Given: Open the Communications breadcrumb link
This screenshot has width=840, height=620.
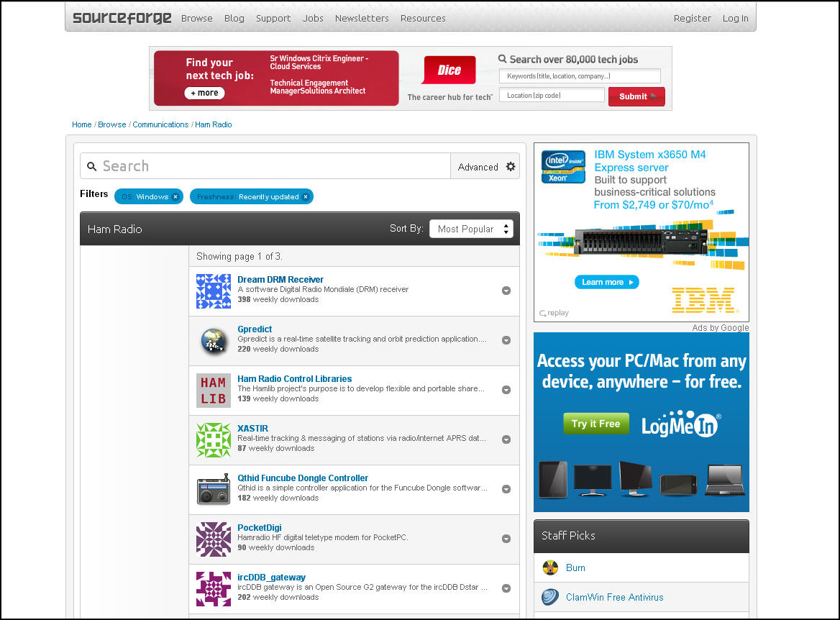Looking at the screenshot, I should point(160,124).
